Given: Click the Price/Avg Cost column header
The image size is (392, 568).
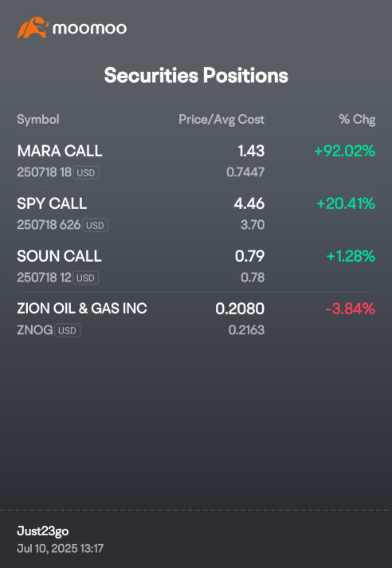Looking at the screenshot, I should pyautogui.click(x=221, y=119).
